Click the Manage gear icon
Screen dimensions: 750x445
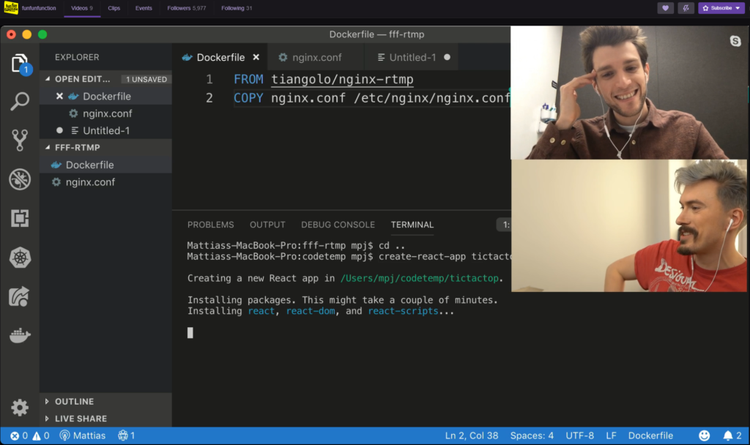pyautogui.click(x=19, y=407)
